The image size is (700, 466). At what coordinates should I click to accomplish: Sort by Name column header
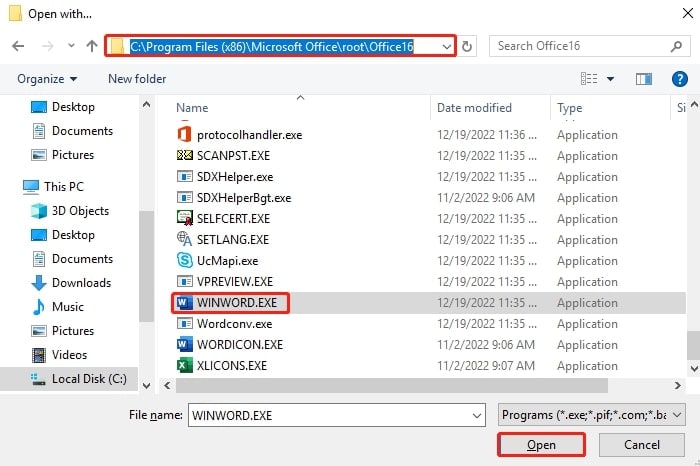pos(192,108)
